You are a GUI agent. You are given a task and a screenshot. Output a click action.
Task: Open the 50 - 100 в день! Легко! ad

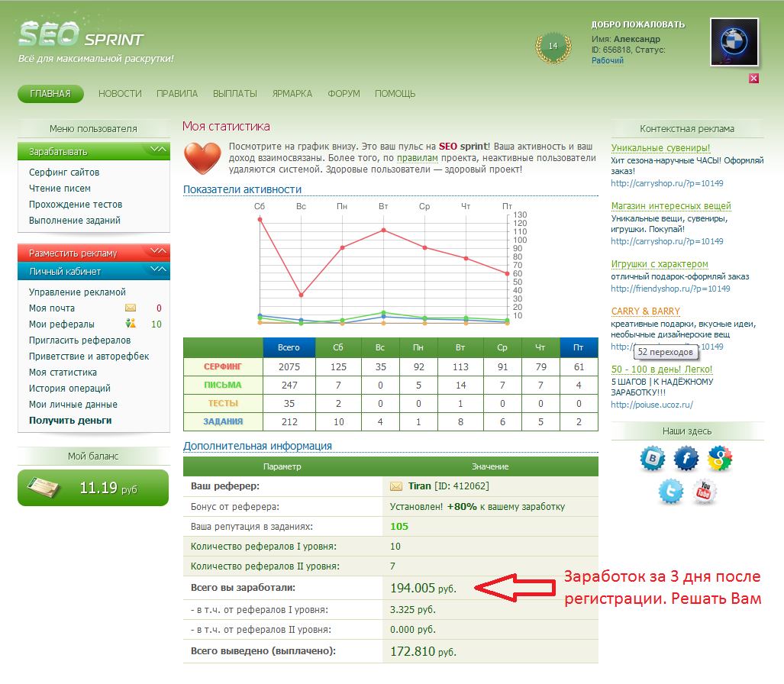pyautogui.click(x=662, y=369)
